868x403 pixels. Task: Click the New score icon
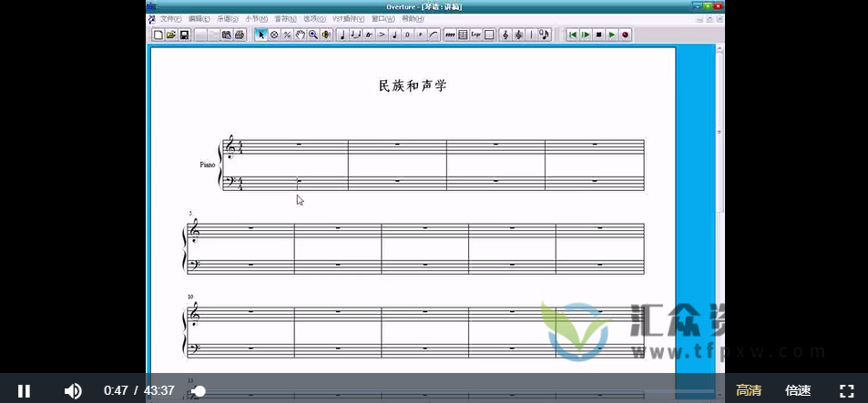coord(158,35)
